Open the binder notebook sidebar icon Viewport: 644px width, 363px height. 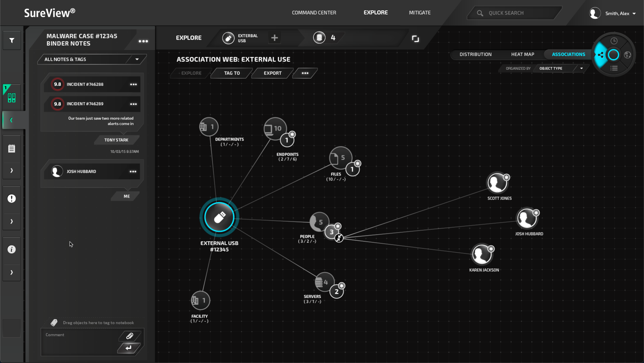12,98
